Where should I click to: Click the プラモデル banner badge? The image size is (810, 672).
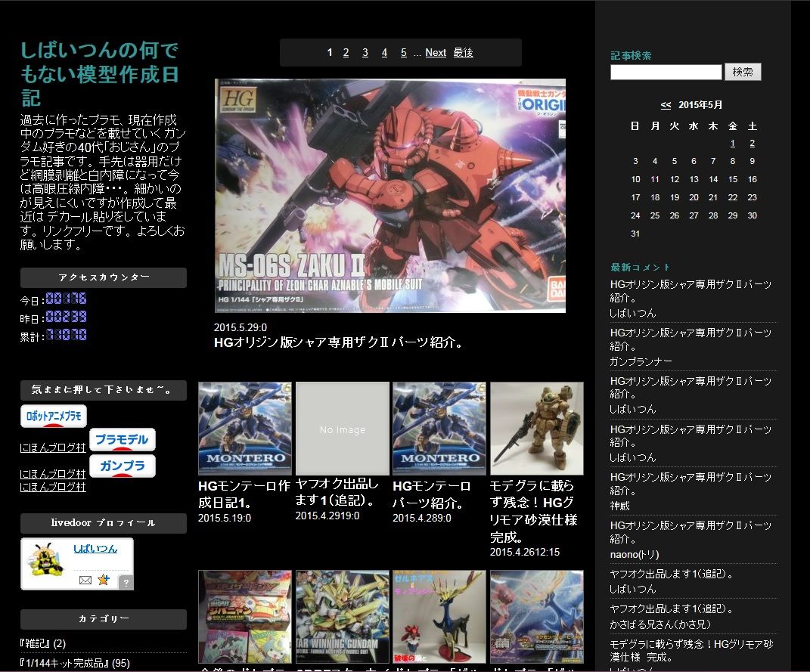pyautogui.click(x=123, y=440)
